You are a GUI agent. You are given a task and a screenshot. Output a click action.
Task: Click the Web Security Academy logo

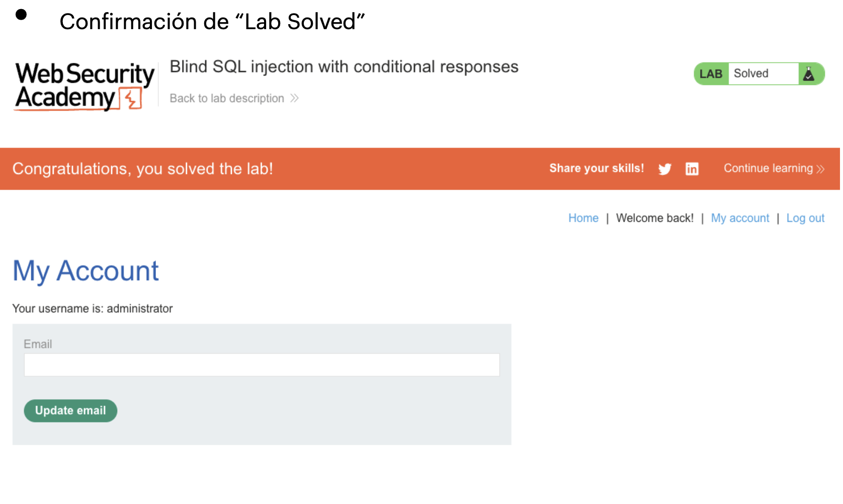pos(85,86)
